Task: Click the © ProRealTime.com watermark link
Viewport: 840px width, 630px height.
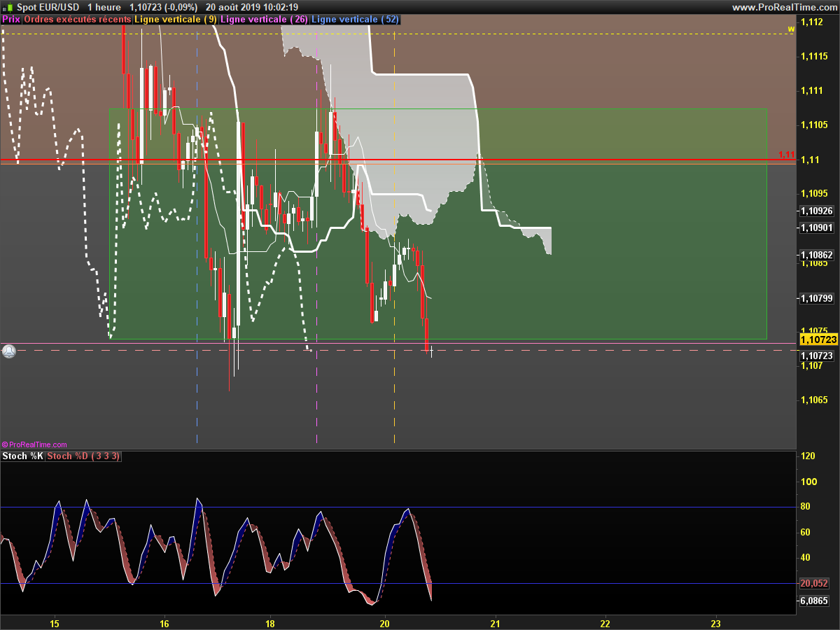Action: 35,444
